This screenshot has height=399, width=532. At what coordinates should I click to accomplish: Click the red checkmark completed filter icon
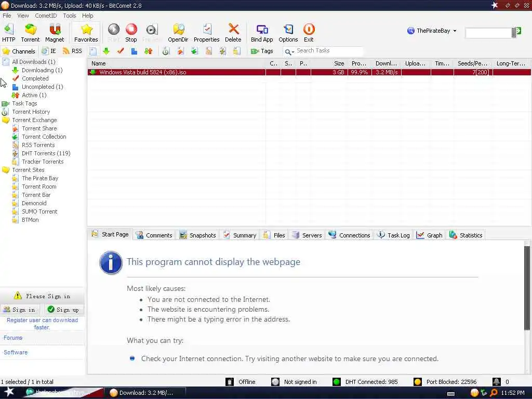(121, 51)
